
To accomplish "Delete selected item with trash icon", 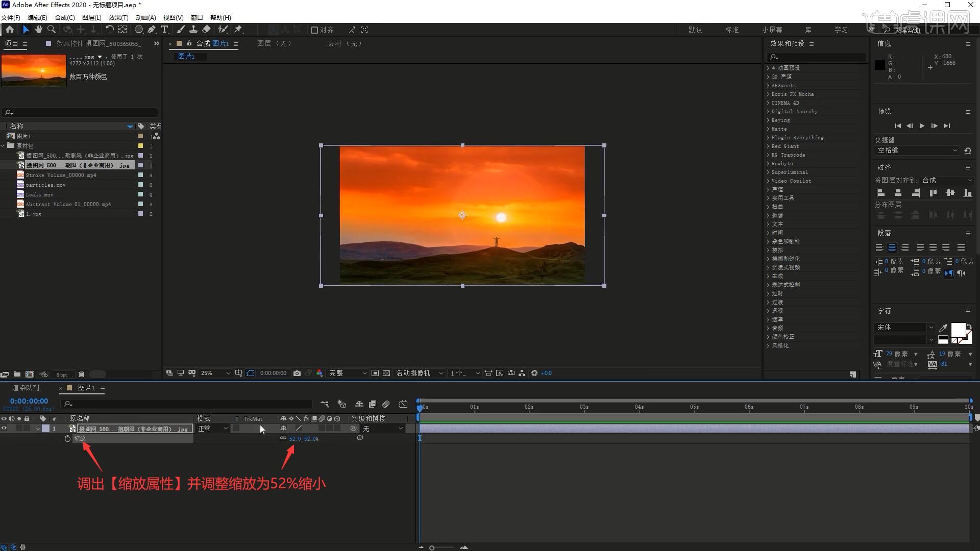I will tap(81, 374).
